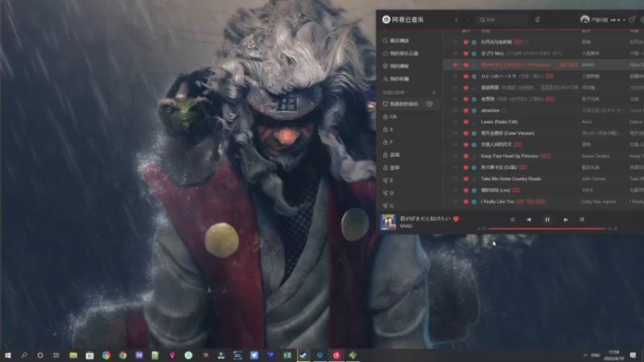
Task: Go back using the left arrow in header
Action: tap(456, 19)
